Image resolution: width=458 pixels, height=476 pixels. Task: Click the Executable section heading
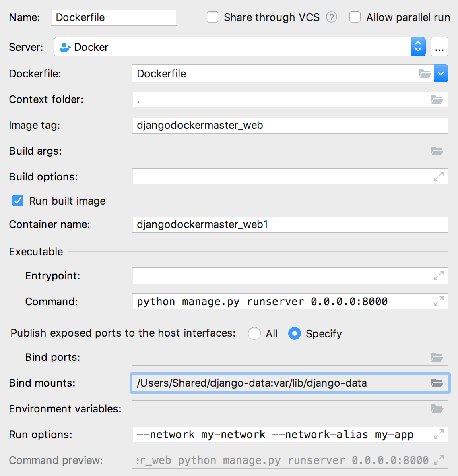click(36, 252)
